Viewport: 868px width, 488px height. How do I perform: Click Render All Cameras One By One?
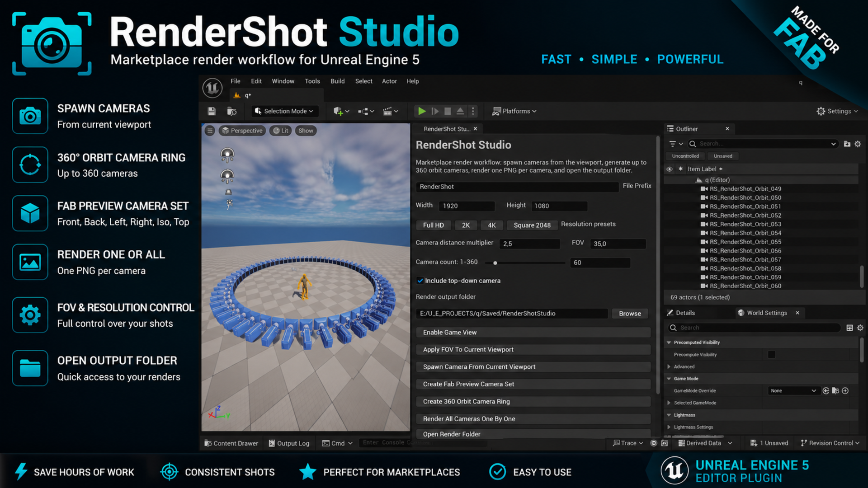(533, 419)
